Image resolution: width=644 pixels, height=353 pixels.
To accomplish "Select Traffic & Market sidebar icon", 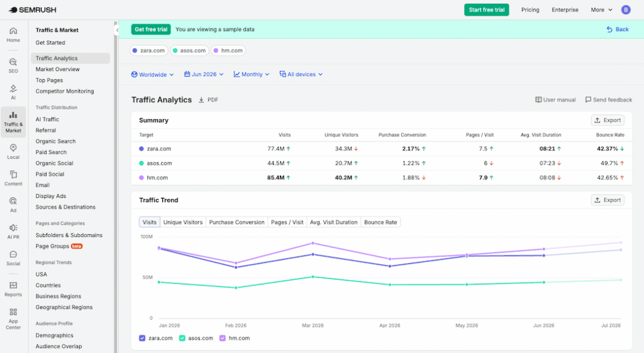I will pos(13,122).
